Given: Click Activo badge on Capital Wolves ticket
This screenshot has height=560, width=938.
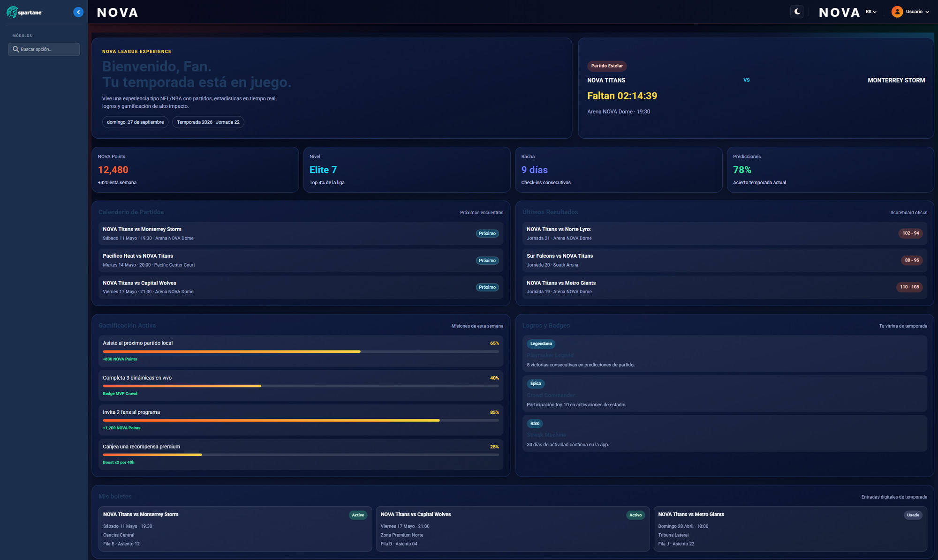Looking at the screenshot, I should [635, 515].
